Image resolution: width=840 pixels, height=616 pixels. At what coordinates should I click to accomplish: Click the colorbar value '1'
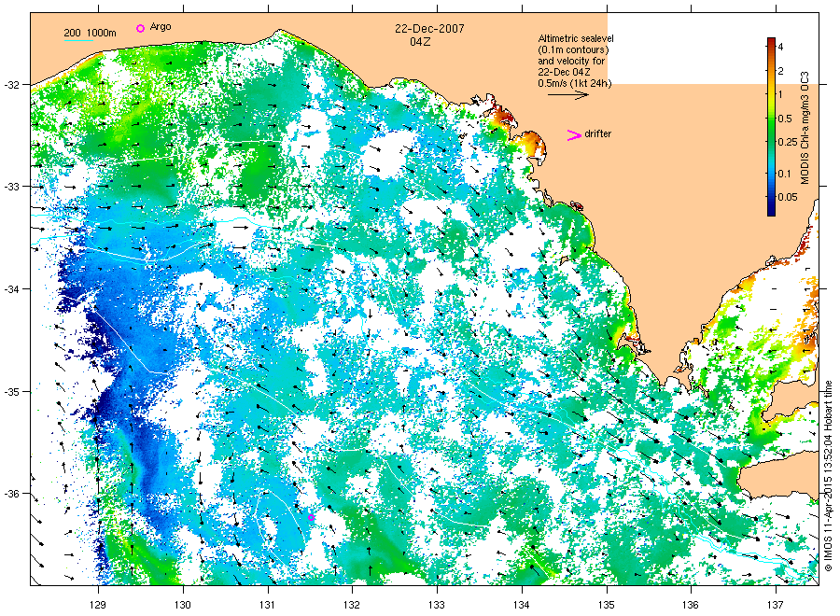(x=780, y=95)
